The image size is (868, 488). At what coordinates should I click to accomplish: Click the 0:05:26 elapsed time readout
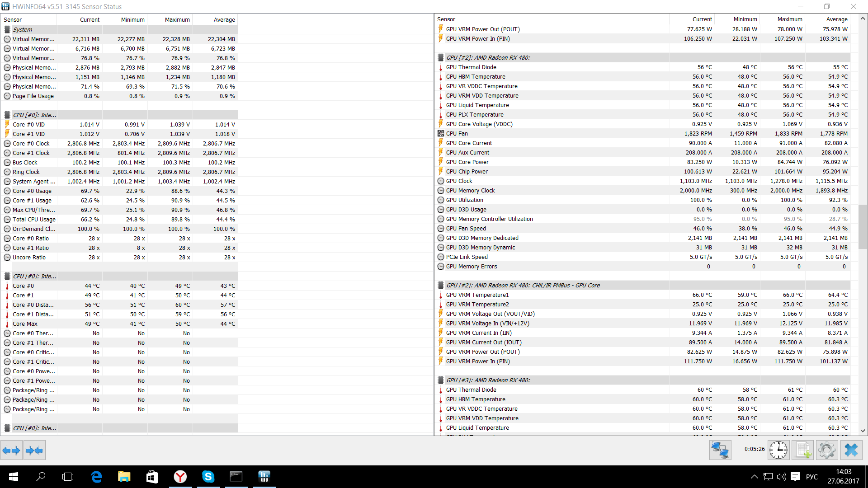click(x=755, y=449)
